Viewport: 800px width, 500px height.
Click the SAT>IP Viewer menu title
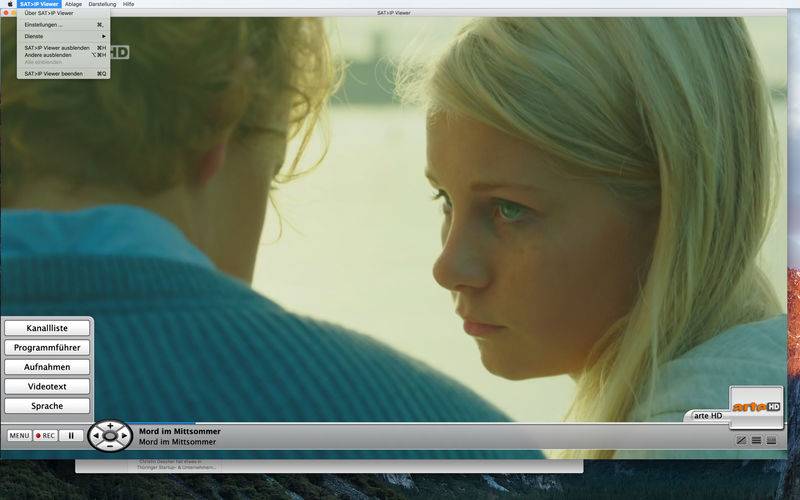pos(39,4)
